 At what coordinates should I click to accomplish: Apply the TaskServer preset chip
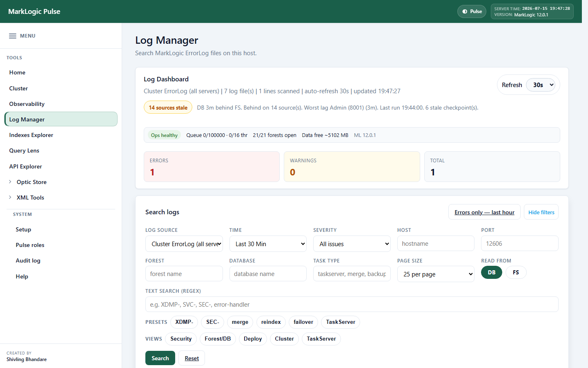coord(341,322)
